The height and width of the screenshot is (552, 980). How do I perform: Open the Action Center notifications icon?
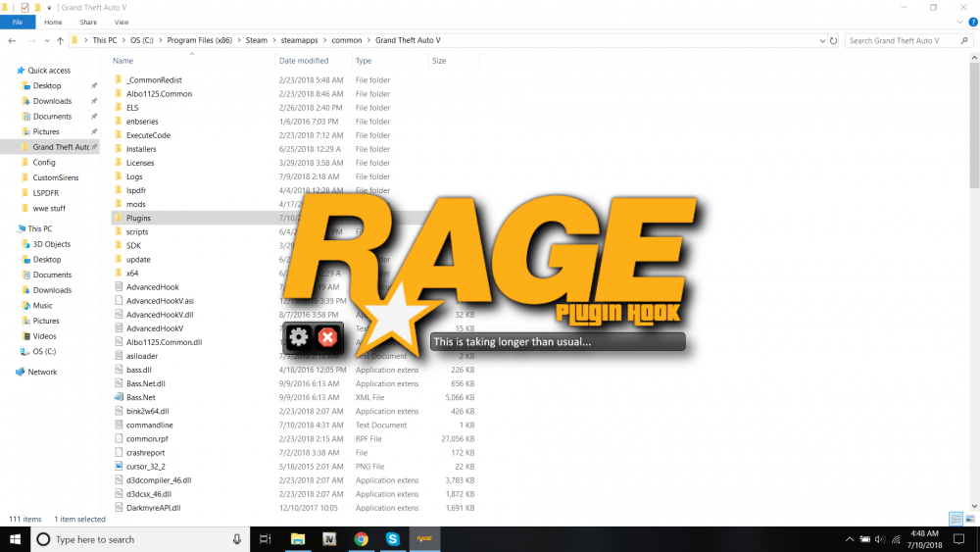tap(959, 539)
